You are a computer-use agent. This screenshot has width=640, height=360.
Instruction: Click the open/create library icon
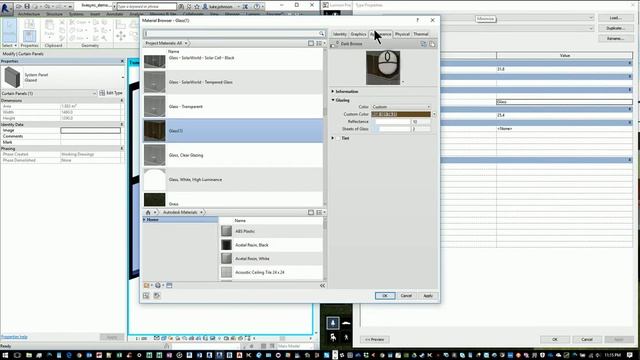(147, 285)
